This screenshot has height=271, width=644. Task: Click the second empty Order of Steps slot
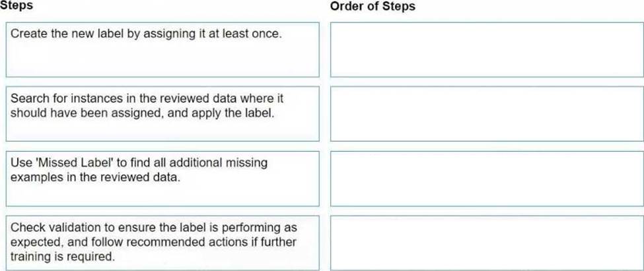(x=487, y=113)
